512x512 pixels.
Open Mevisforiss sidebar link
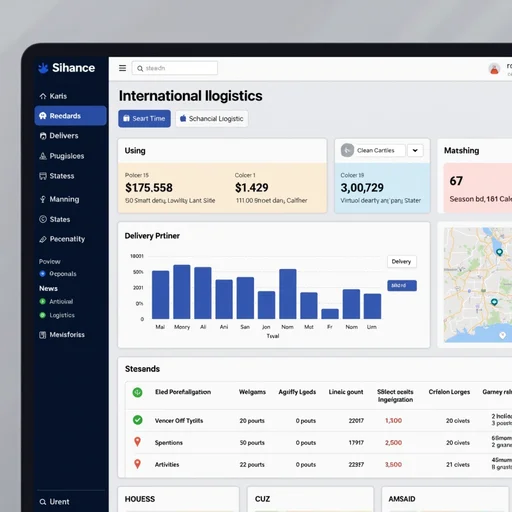67,335
